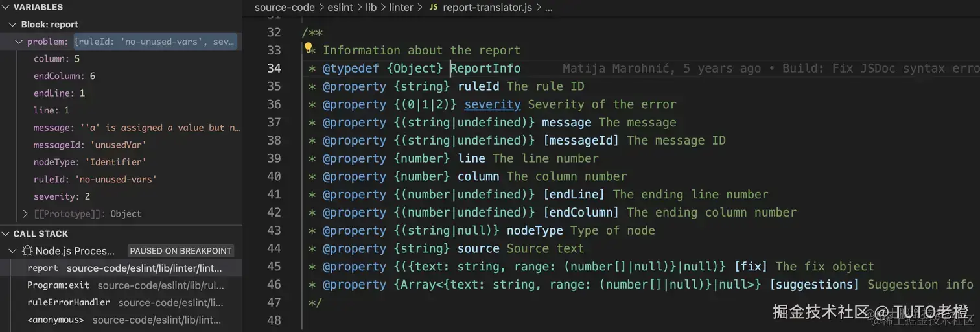Select the '<anonymous>' call stack frame

click(x=121, y=320)
